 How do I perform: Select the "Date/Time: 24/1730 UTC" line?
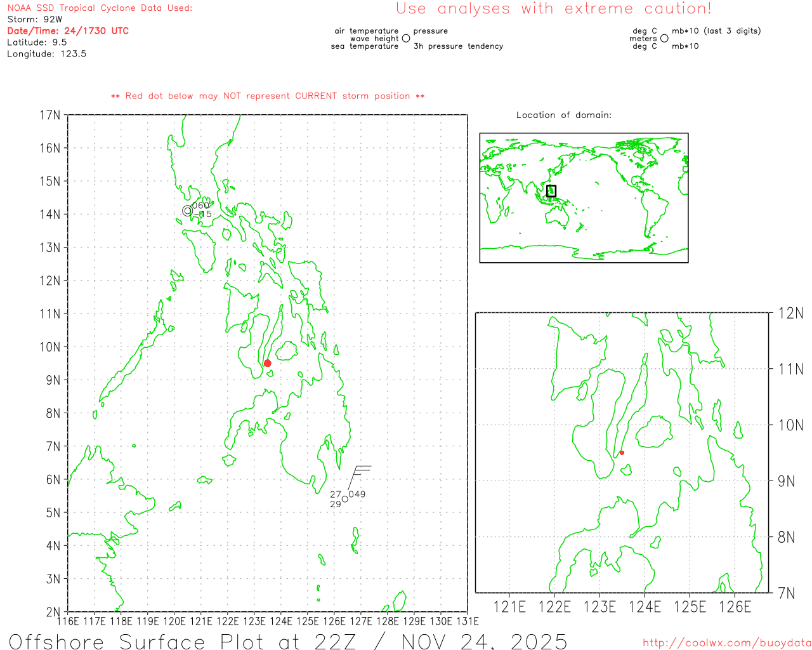(68, 30)
